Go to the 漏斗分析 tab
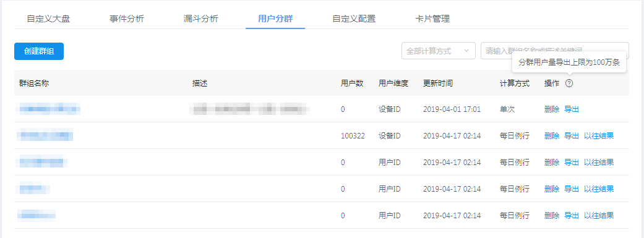The width and height of the screenshot is (644, 238). tap(201, 19)
